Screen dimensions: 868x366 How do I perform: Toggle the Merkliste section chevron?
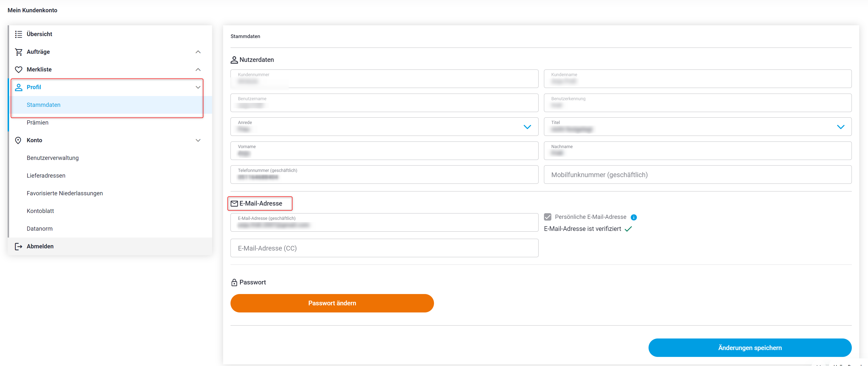pyautogui.click(x=198, y=70)
